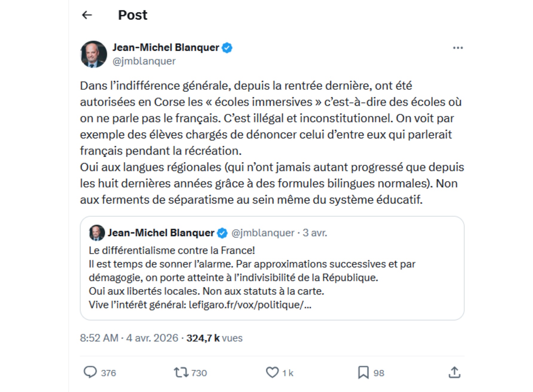This screenshot has height=392, width=533.
Task: Click the reply speech bubble icon
Action: point(90,372)
